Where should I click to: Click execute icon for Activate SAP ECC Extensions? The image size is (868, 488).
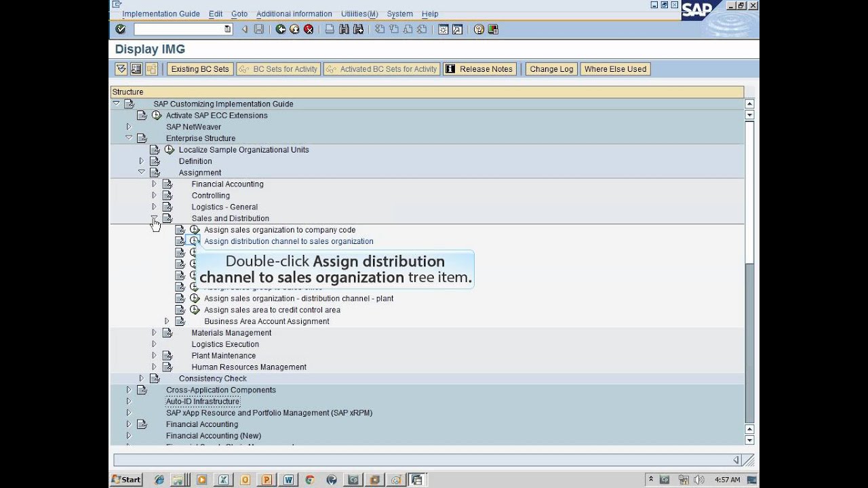coord(157,115)
